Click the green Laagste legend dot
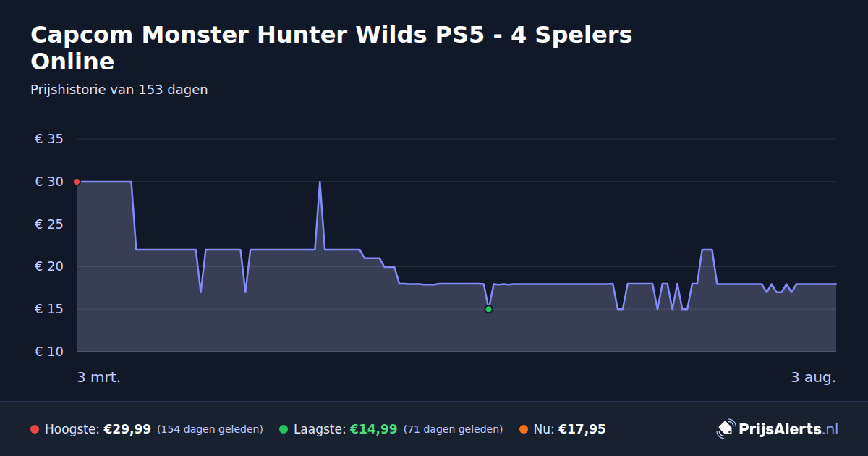 (284, 429)
